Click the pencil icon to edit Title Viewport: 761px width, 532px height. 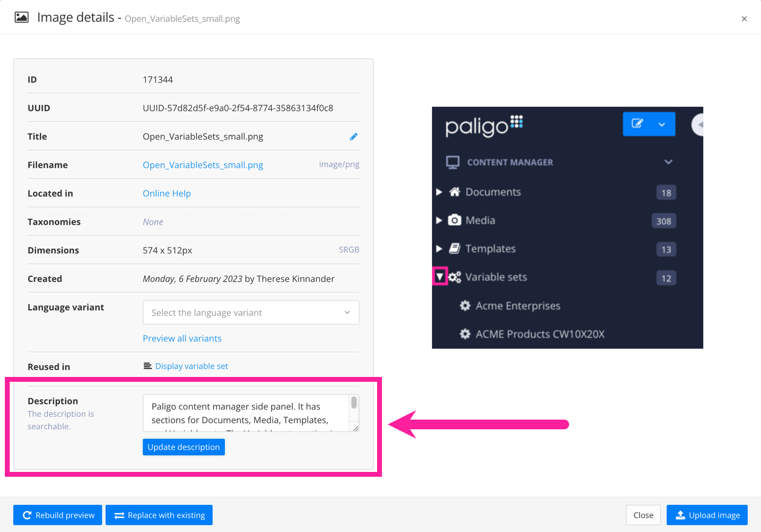coord(353,137)
